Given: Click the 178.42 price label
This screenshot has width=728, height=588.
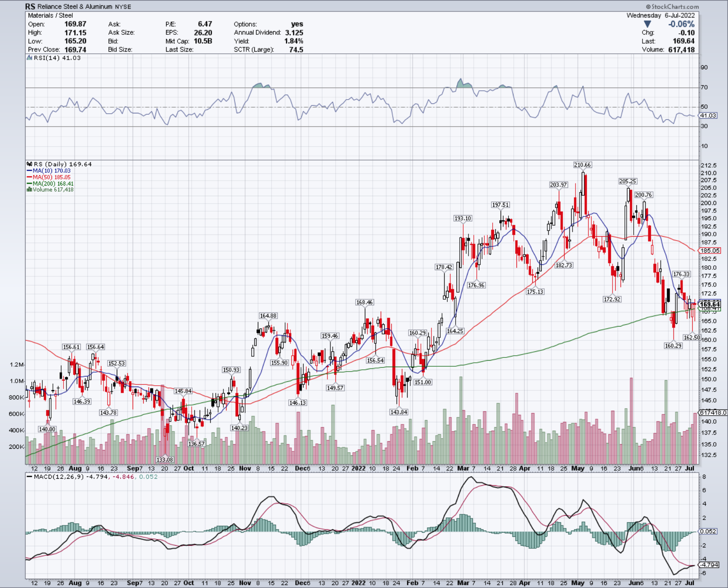Looking at the screenshot, I should 444,267.
